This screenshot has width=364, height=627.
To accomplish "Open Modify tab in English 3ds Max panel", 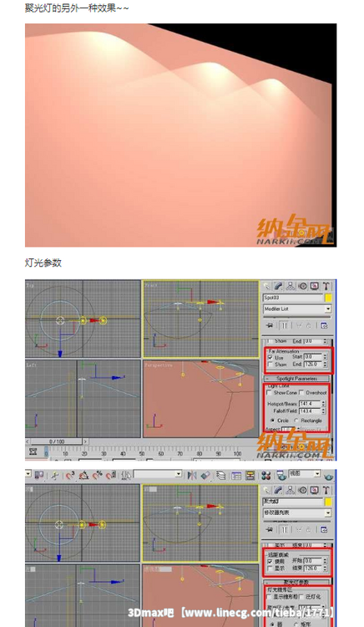I will (x=279, y=286).
